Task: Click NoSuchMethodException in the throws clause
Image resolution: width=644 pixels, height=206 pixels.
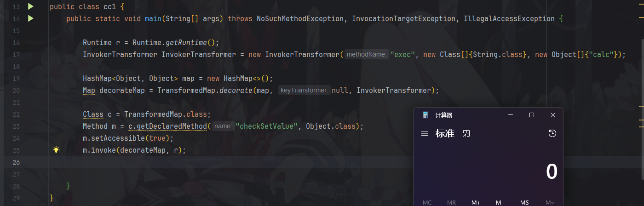Action: click(x=300, y=19)
